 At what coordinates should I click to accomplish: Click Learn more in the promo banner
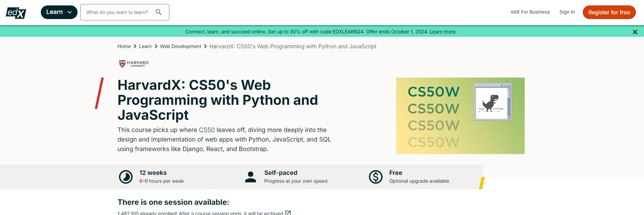pyautogui.click(x=442, y=31)
